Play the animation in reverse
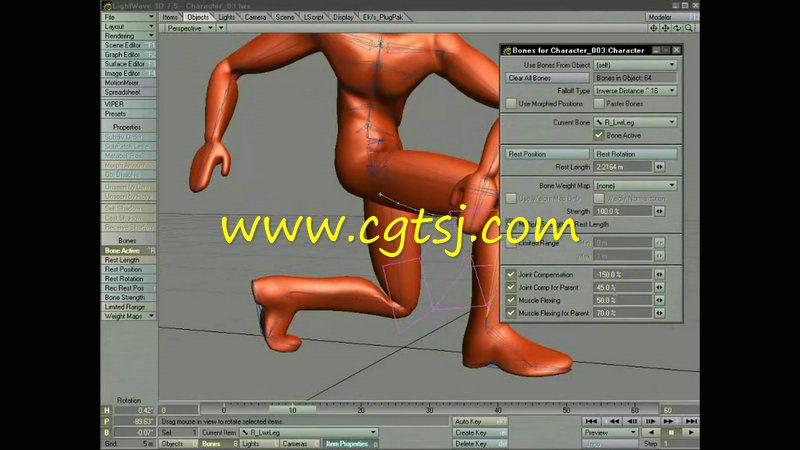This screenshot has width=800, height=450. coord(652,433)
